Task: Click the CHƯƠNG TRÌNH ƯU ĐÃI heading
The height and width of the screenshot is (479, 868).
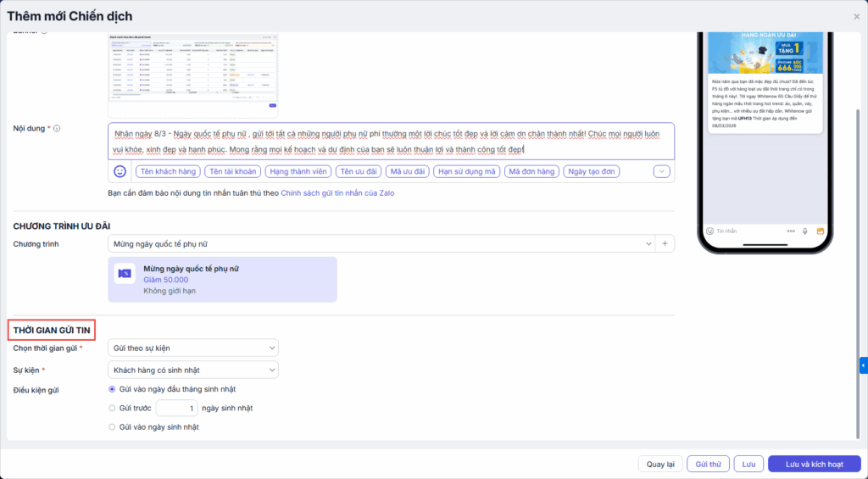Action: (61, 226)
